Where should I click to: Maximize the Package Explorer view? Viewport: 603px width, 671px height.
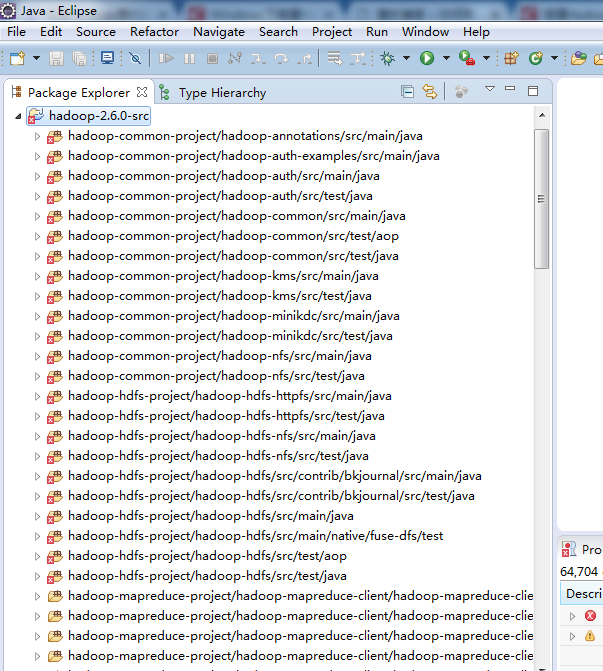533,91
